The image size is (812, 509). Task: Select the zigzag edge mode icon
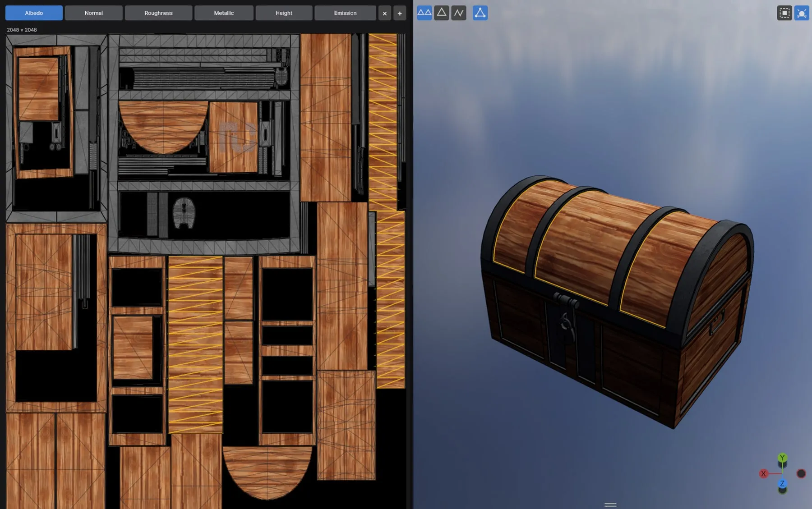click(459, 13)
